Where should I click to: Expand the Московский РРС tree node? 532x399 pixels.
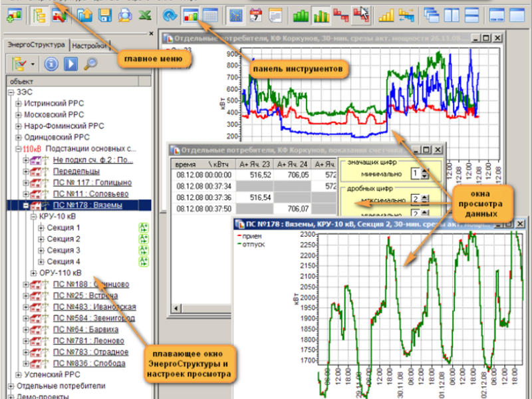click(19, 114)
